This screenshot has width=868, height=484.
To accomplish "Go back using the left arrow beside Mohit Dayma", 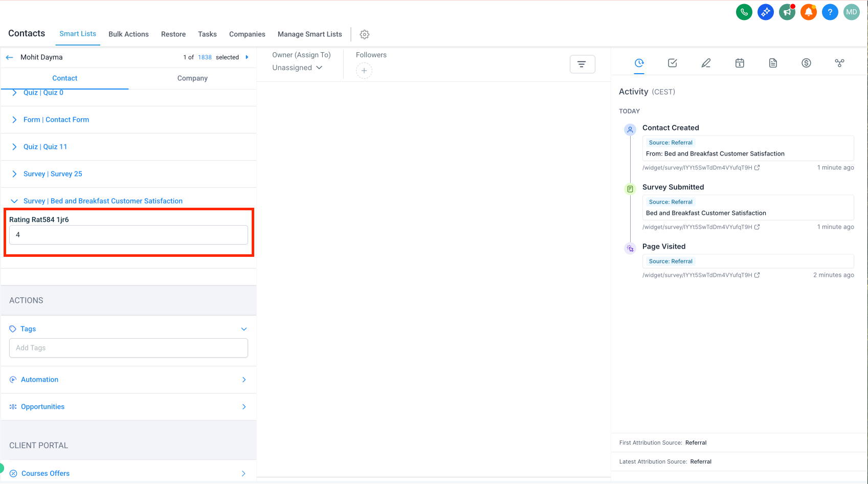I will tap(9, 57).
